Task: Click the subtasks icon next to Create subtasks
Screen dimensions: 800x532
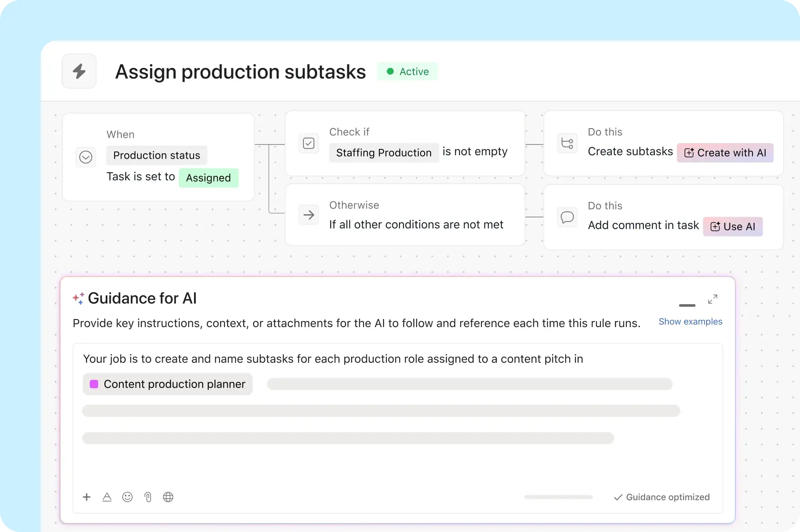Action: coord(567,143)
